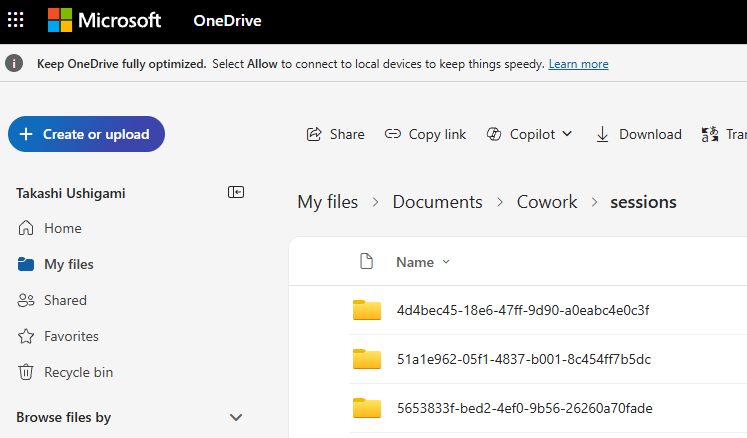Open the Copilot dropdown menu
Screen dimensions: 747x438
pyautogui.click(x=529, y=134)
